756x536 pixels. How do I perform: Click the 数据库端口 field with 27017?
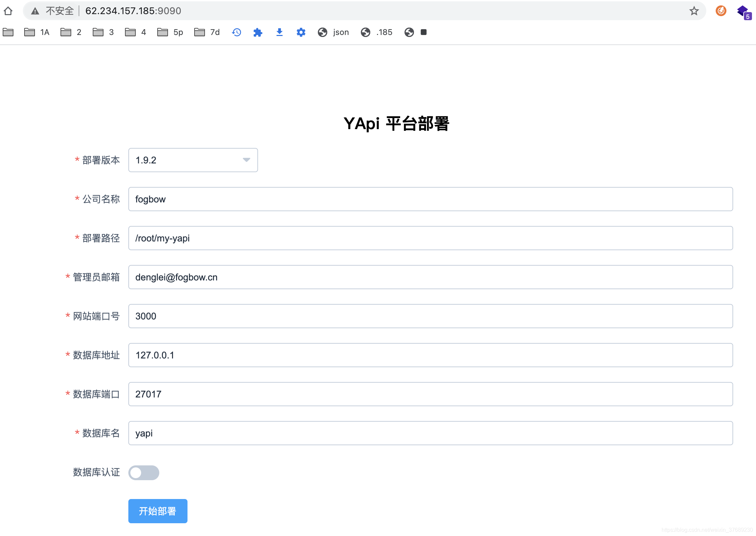[430, 394]
